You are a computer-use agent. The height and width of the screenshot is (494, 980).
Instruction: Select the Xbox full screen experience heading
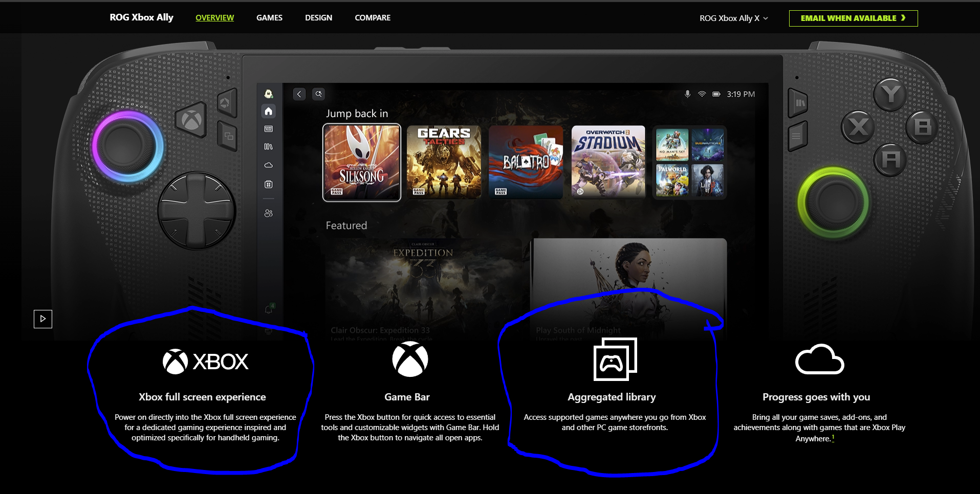click(x=202, y=397)
